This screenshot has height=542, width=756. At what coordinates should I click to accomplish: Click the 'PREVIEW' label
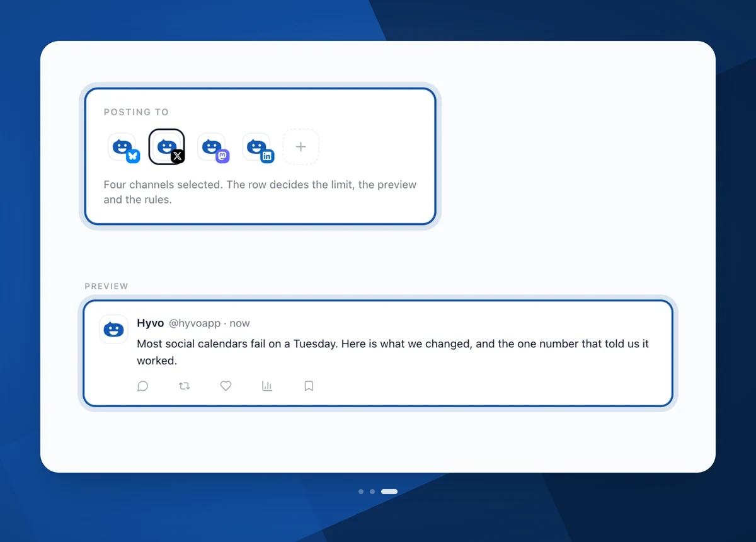click(106, 286)
